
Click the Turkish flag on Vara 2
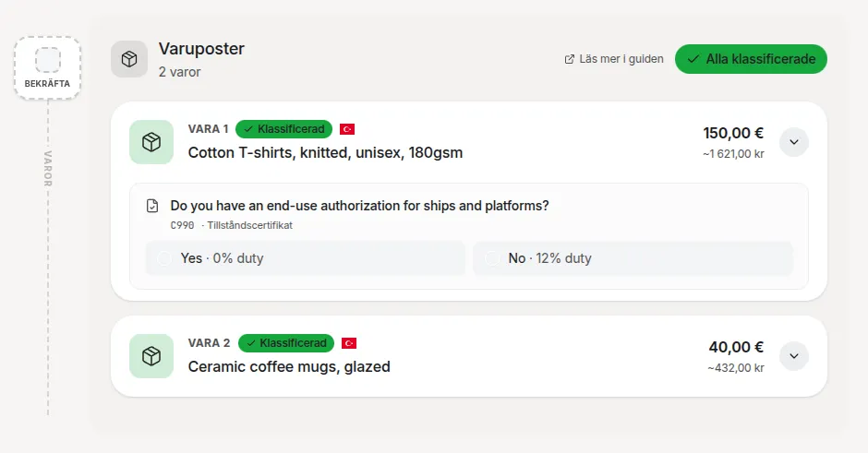[x=349, y=343]
